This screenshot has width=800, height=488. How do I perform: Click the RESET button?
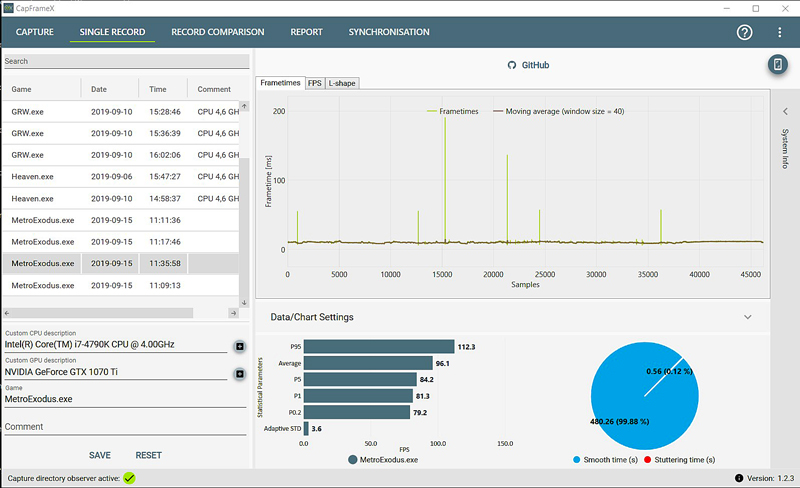point(148,455)
